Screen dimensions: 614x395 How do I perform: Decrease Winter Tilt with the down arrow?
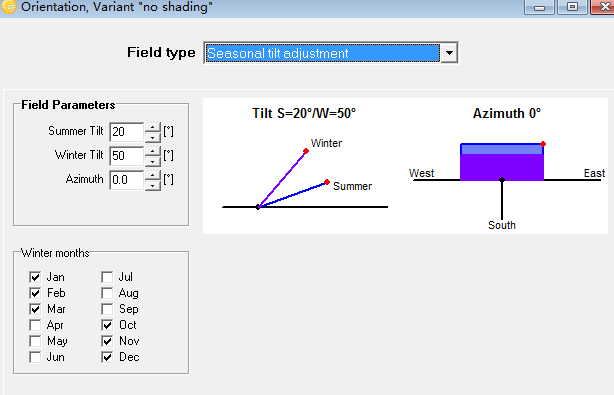(x=152, y=161)
